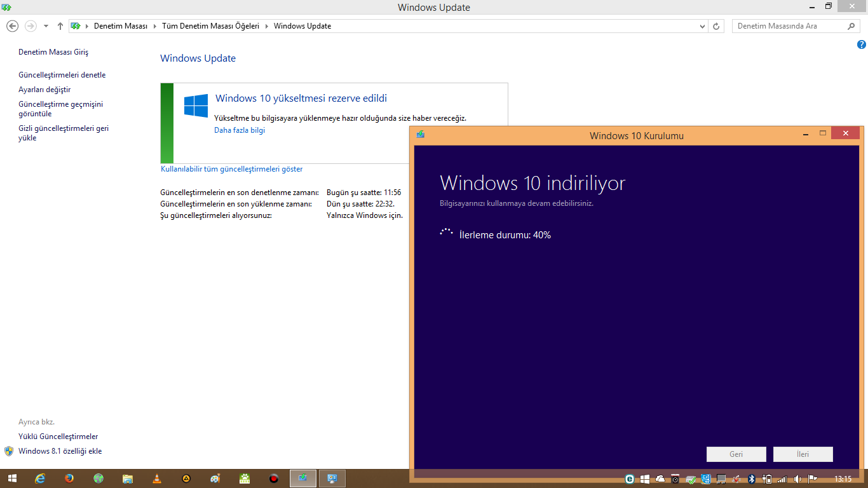Open the battery power tray icon

[766, 479]
